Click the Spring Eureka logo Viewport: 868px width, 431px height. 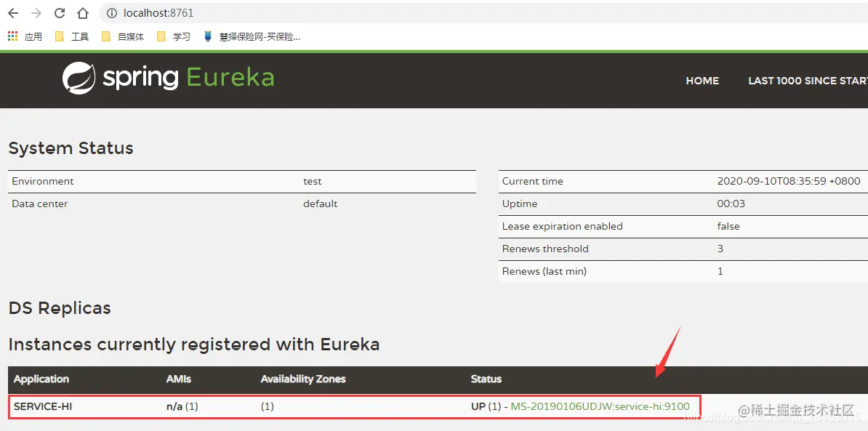click(x=168, y=78)
